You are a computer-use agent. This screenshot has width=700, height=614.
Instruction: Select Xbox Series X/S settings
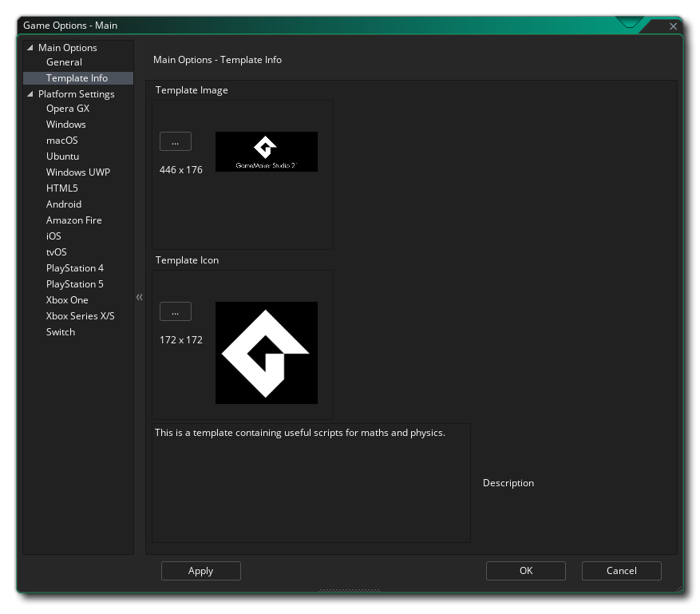coord(81,316)
